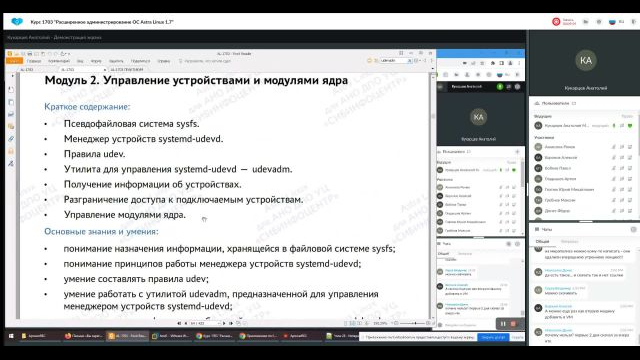640x360 pixels.
Task: Click the 193.29% zoom percentage value
Action: [380, 323]
